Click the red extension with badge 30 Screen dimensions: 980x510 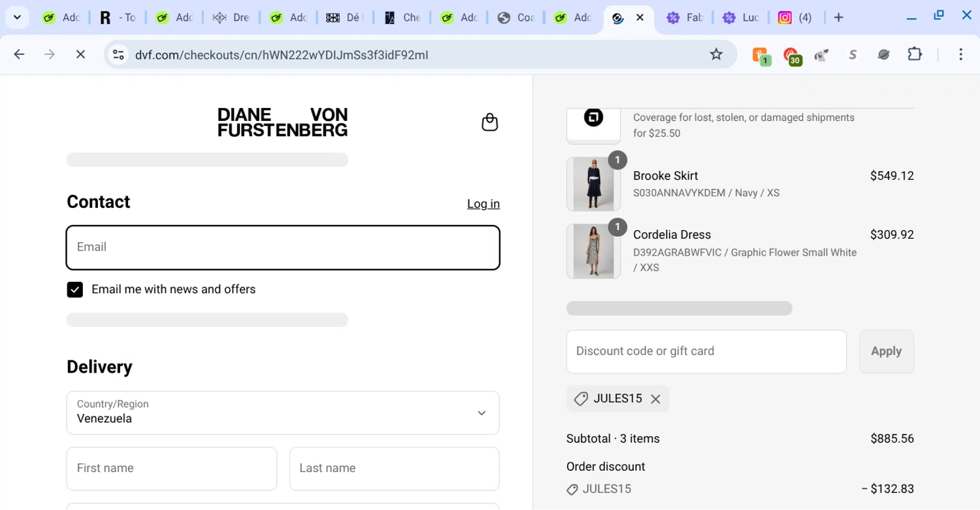pos(792,56)
